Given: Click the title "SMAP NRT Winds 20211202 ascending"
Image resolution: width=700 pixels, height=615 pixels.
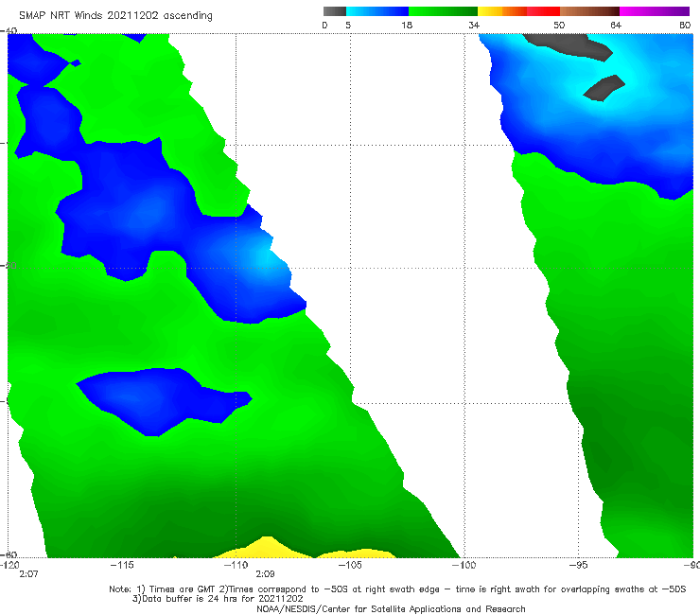Looking at the screenshot, I should pos(115,16).
